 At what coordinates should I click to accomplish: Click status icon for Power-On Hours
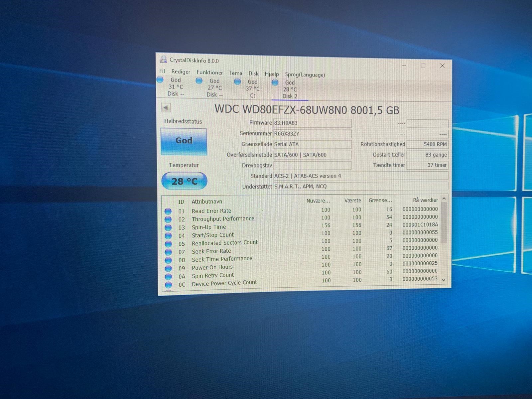[x=168, y=268]
